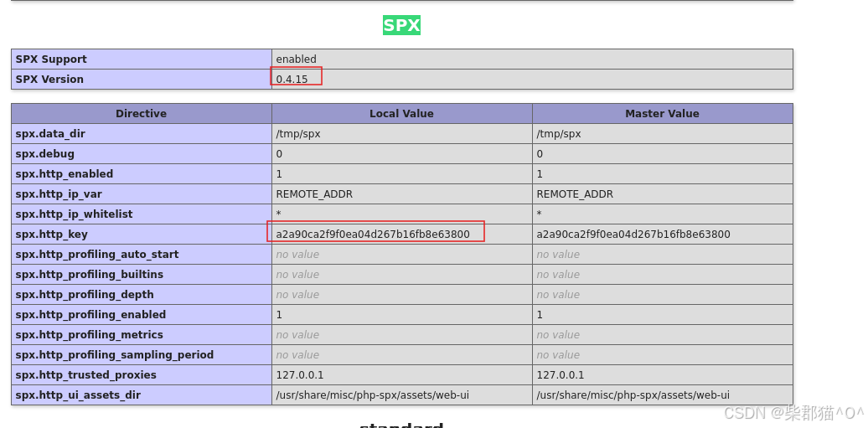Click the local REMOTE_ADDR value of spx.http_ip_var

click(x=314, y=194)
